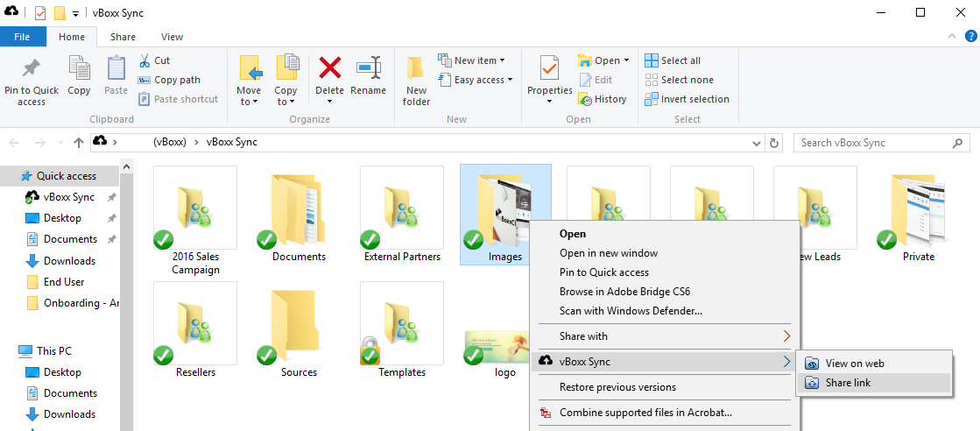Click Copy path in Clipboard group
The height and width of the screenshot is (431, 980).
click(x=169, y=80)
